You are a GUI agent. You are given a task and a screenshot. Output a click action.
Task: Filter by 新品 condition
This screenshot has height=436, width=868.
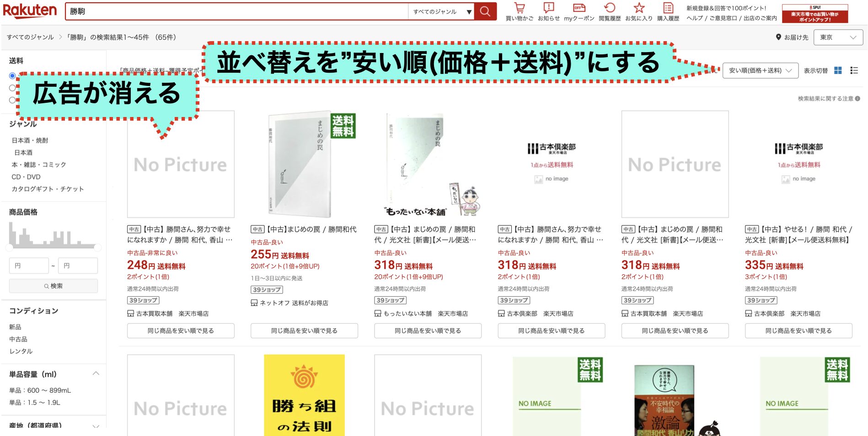tap(15, 327)
